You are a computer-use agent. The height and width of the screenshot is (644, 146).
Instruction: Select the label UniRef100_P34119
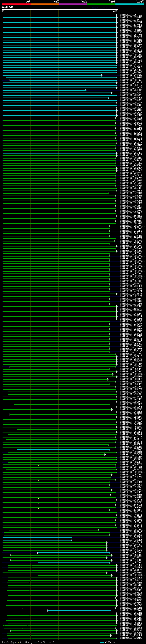(131, 82)
